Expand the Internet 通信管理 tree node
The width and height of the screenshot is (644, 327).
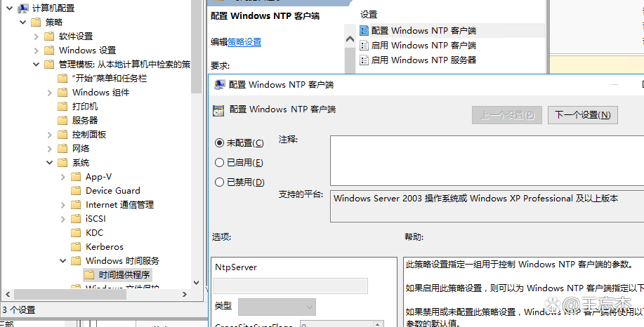tap(63, 205)
